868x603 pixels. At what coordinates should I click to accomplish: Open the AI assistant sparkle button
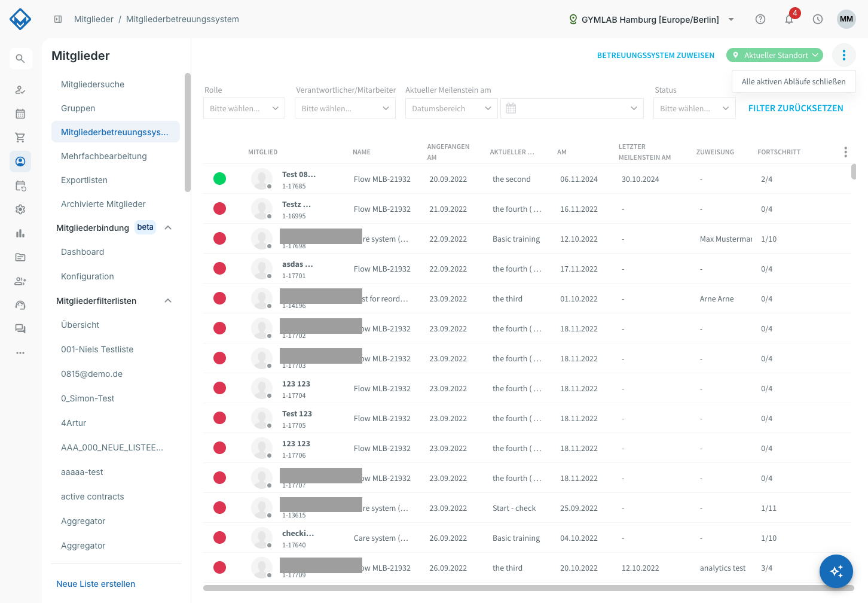(836, 571)
